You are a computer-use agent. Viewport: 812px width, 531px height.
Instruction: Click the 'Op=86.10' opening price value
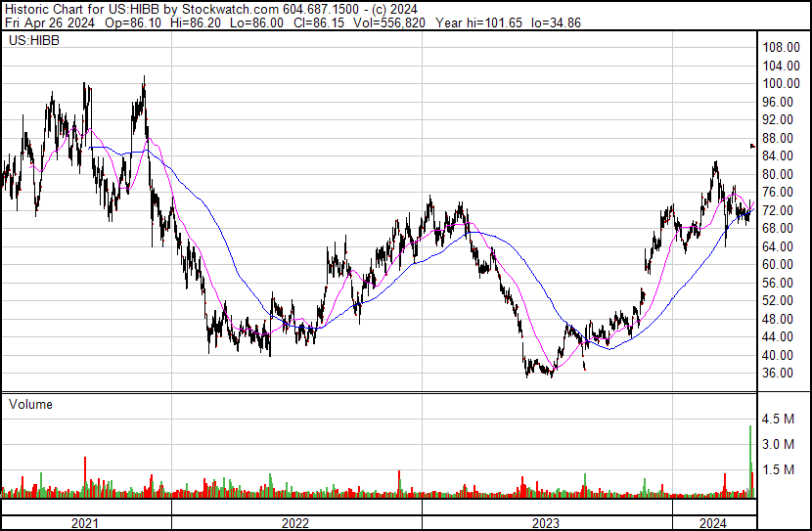pos(133,22)
